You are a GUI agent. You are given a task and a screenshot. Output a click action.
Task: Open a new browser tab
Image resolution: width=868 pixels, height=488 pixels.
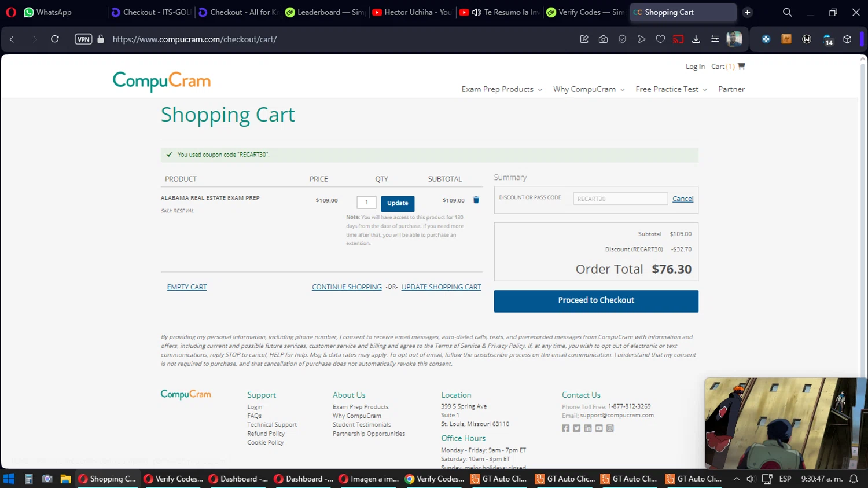(748, 12)
